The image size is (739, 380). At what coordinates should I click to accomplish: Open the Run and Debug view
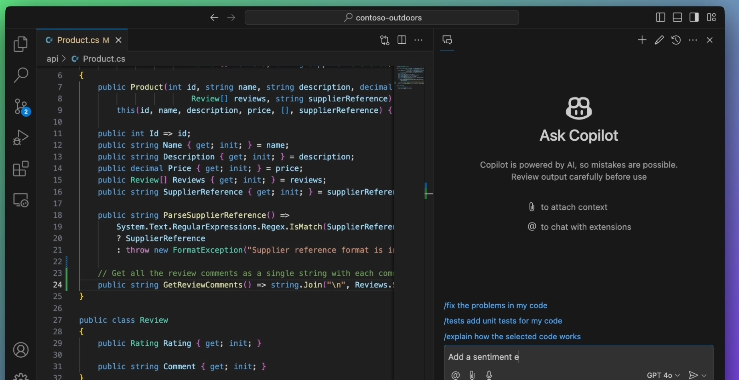tap(20, 137)
